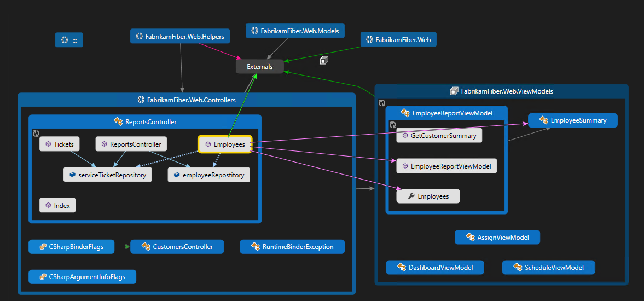644x301 pixels.
Task: Click refresh icon under FabrikamFiber.Web.ViewModels header
Action: (382, 103)
